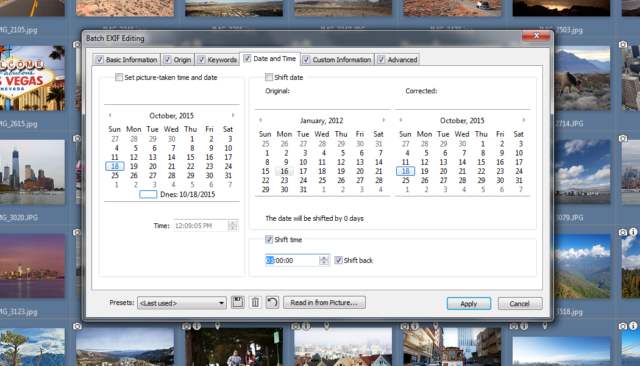The image size is (640, 366).
Task: Toggle the Origin tab checkbox
Action: coord(167,60)
